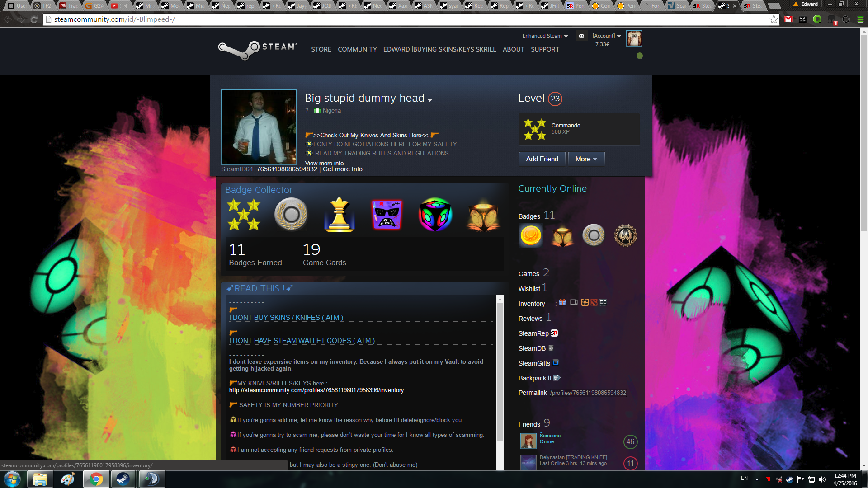Open the Account dropdown menu
868x488 pixels.
[x=606, y=36]
